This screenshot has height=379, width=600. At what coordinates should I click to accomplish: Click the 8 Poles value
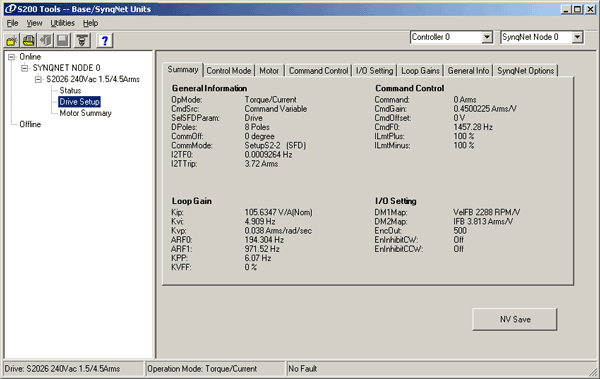(x=257, y=127)
